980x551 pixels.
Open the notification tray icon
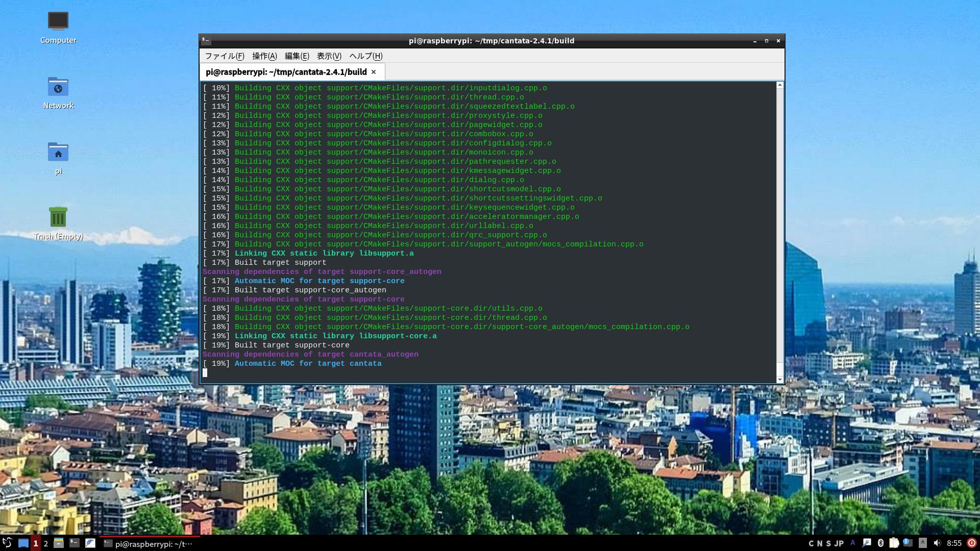pyautogui.click(x=908, y=542)
